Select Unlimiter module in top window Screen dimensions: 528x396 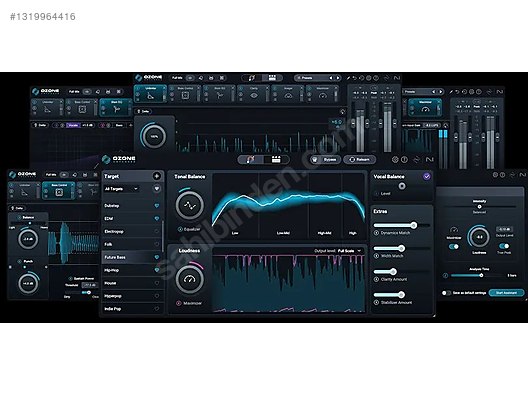[x=151, y=93]
